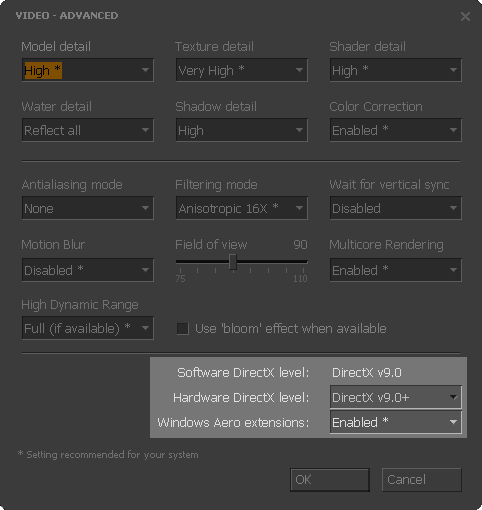This screenshot has width=482, height=510.
Task: Expand the Windows Aero extensions dropdown
Action: tap(396, 422)
